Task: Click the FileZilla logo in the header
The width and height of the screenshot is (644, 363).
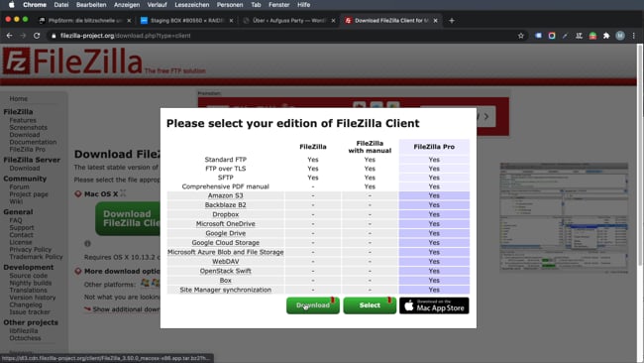Action: click(72, 61)
